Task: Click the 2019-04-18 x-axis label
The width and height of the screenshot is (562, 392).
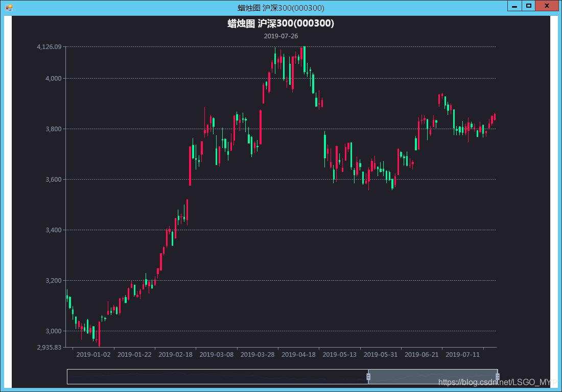Action: tap(298, 355)
